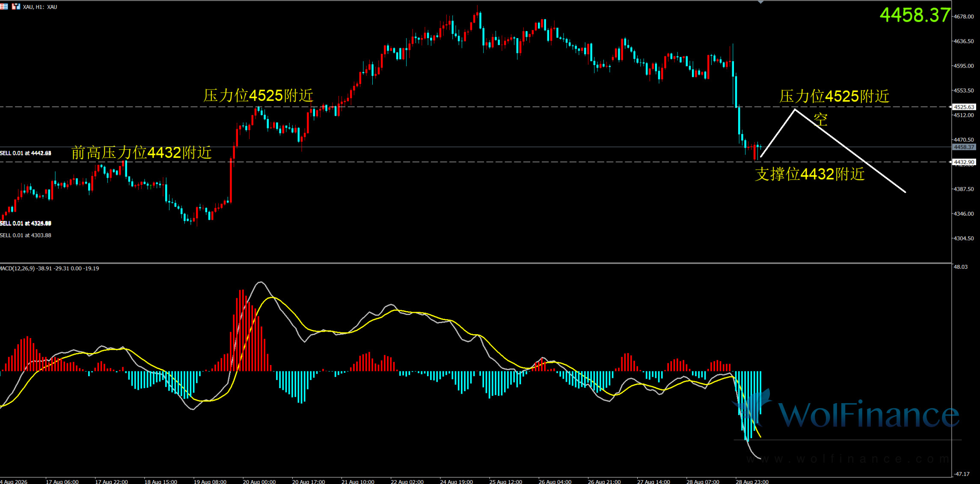
Task: Select the SELL 0.01 at 4325 order label
Action: 26,223
